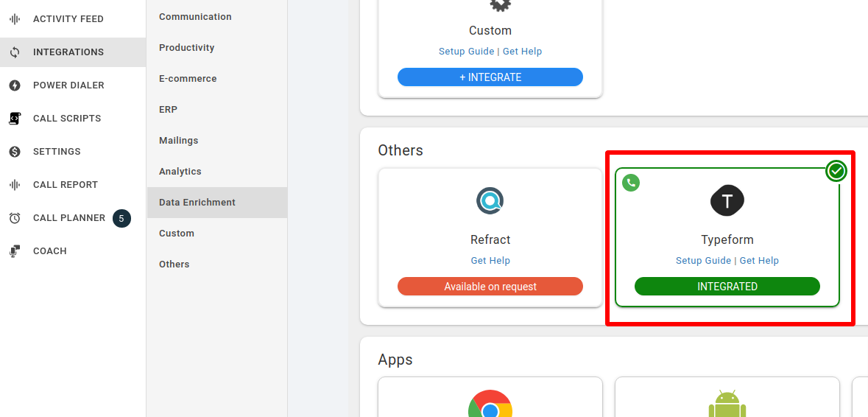The image size is (868, 417).
Task: Select the Communication category
Action: tap(217, 17)
